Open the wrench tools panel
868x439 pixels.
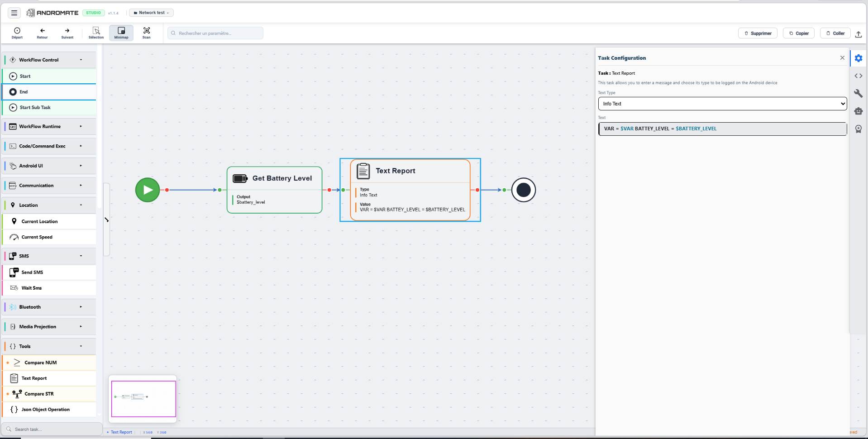click(858, 93)
